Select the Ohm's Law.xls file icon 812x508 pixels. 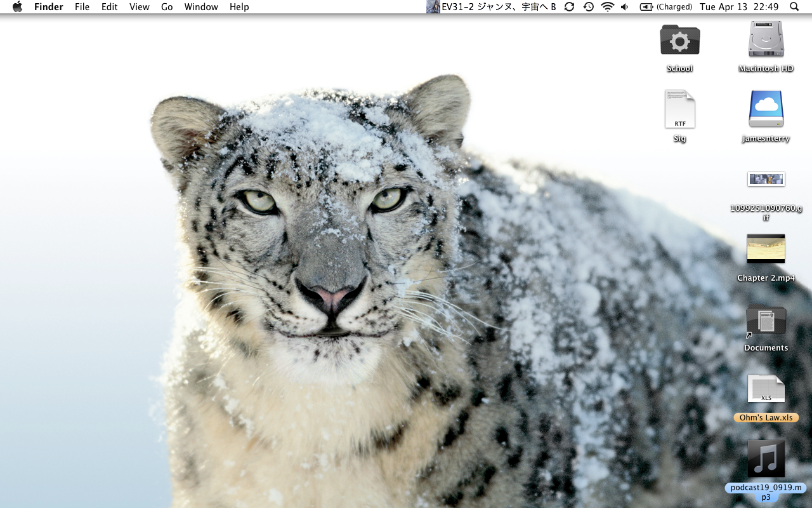click(x=766, y=389)
